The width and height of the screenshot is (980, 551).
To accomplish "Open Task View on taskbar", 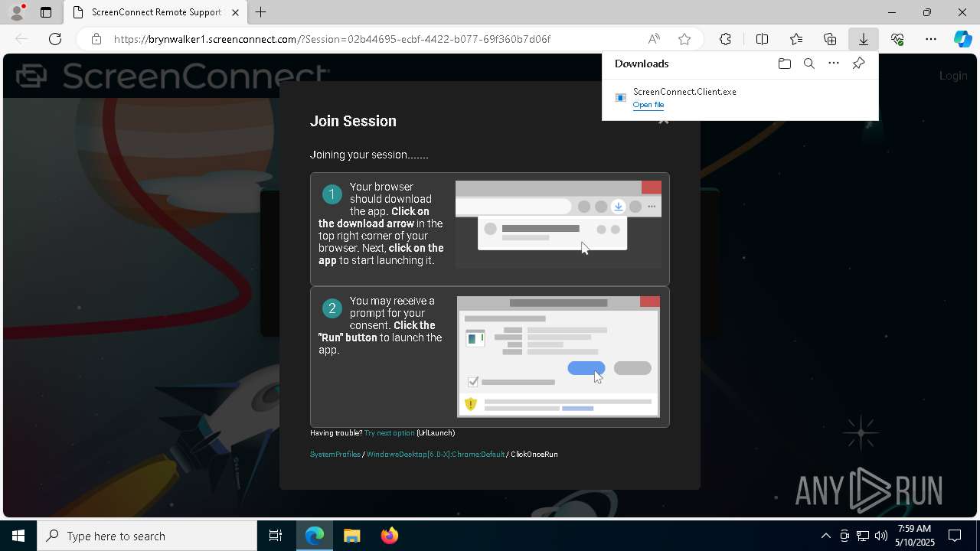I will click(276, 536).
